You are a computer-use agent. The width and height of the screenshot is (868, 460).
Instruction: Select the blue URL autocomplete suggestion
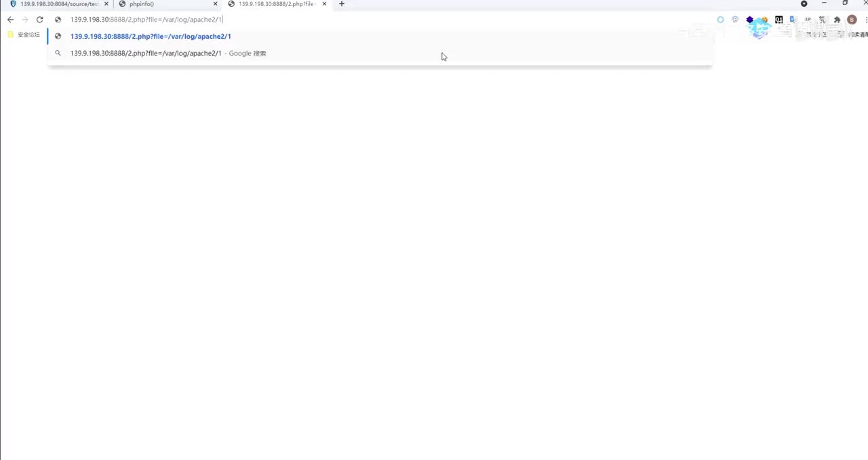pos(380,37)
